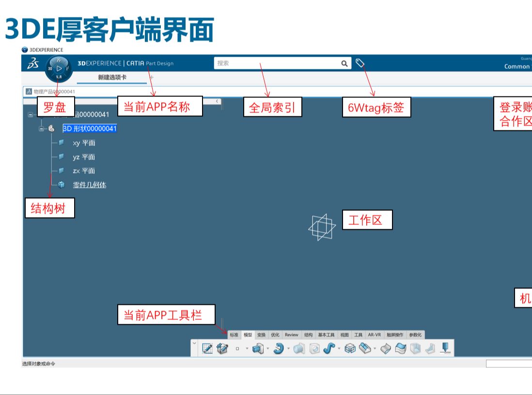Select the blue layered surface tool
Screen dimensions: 532x395
401,348
